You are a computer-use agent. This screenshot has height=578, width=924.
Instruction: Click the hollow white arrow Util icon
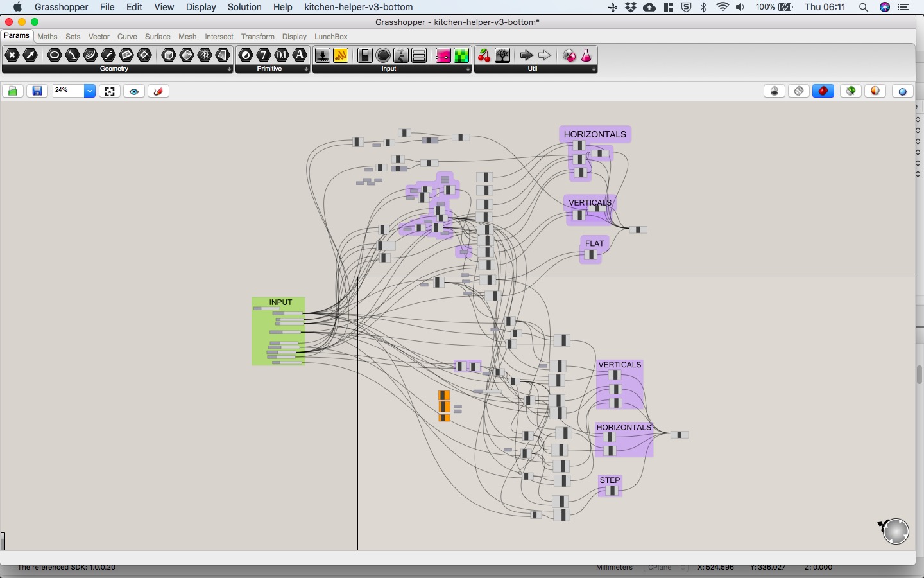pyautogui.click(x=545, y=55)
